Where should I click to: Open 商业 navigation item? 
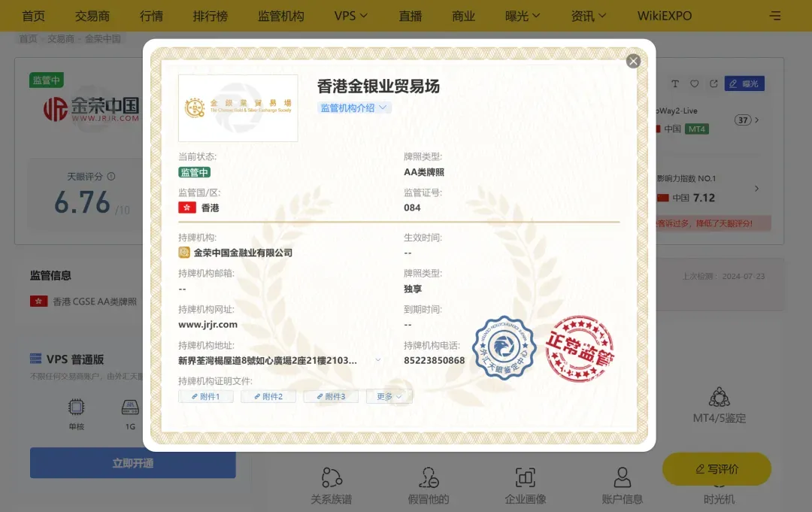pos(463,16)
